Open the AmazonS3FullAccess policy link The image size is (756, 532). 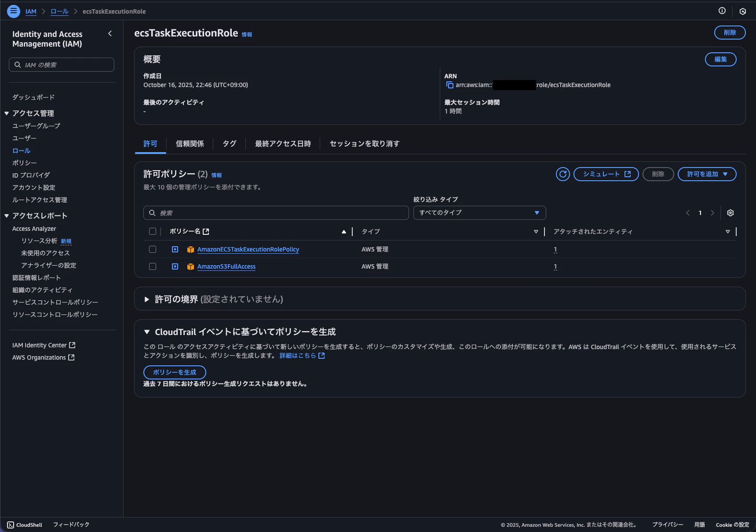click(226, 266)
